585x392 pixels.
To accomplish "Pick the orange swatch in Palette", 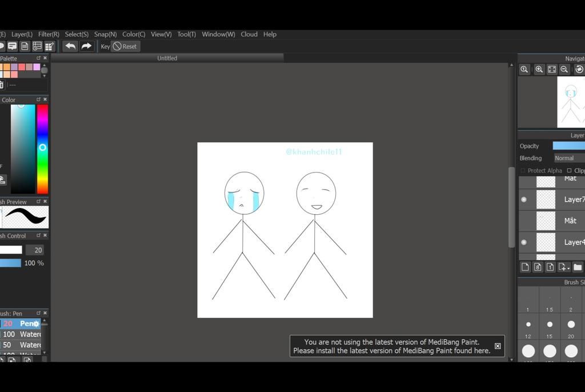I will pos(7,67).
